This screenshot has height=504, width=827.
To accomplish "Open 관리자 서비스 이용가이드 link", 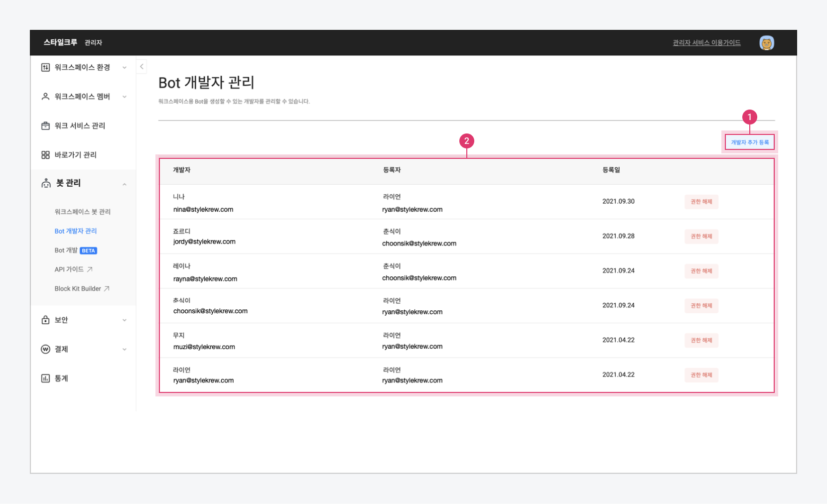I will pyautogui.click(x=706, y=43).
